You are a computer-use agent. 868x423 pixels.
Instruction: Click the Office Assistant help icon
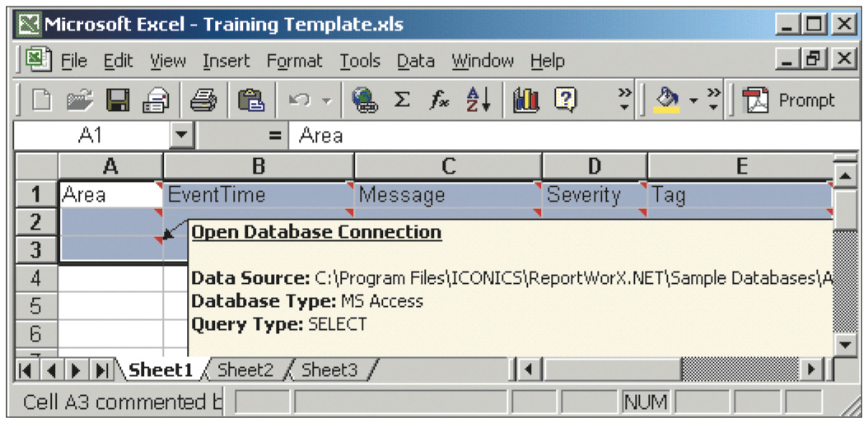click(x=565, y=101)
